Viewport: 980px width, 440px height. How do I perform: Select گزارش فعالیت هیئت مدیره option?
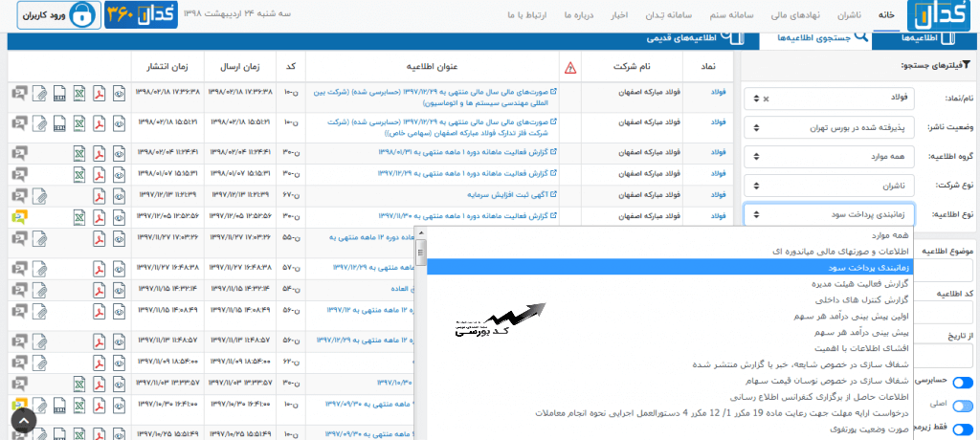pyautogui.click(x=670, y=283)
